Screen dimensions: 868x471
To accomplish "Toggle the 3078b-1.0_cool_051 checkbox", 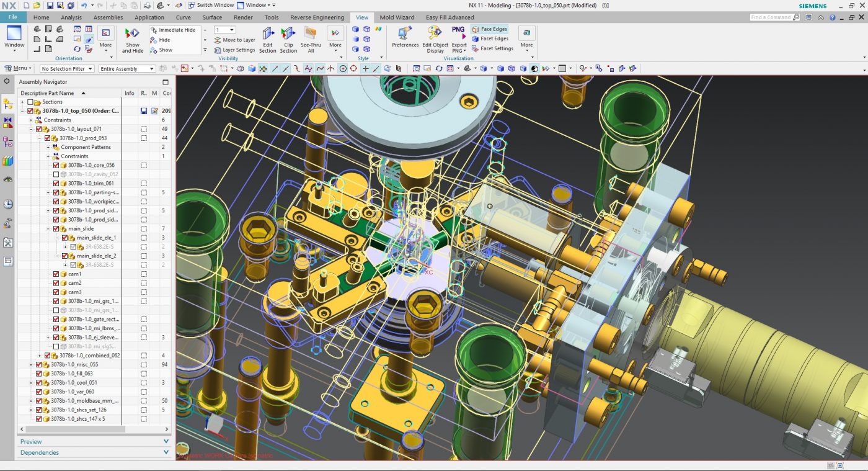I will (x=38, y=382).
